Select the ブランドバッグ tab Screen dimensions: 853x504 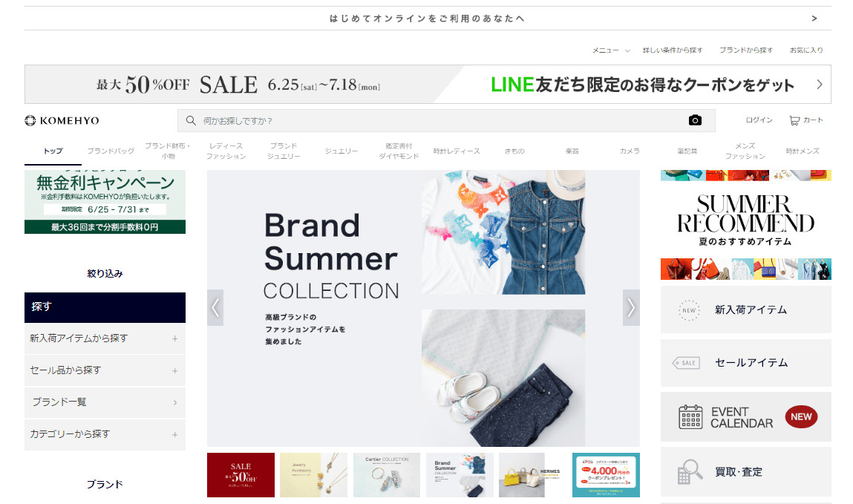[111, 151]
